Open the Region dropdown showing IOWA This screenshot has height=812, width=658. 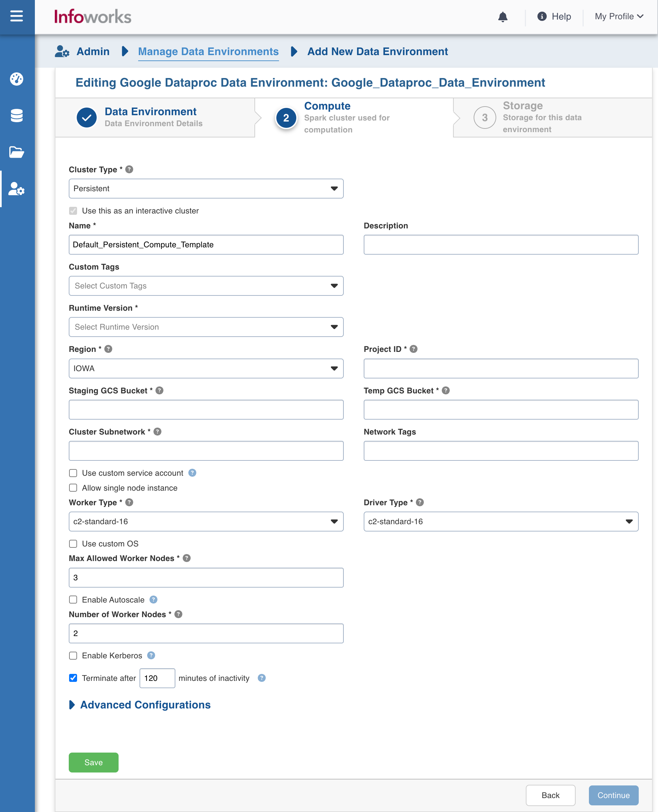(x=206, y=368)
